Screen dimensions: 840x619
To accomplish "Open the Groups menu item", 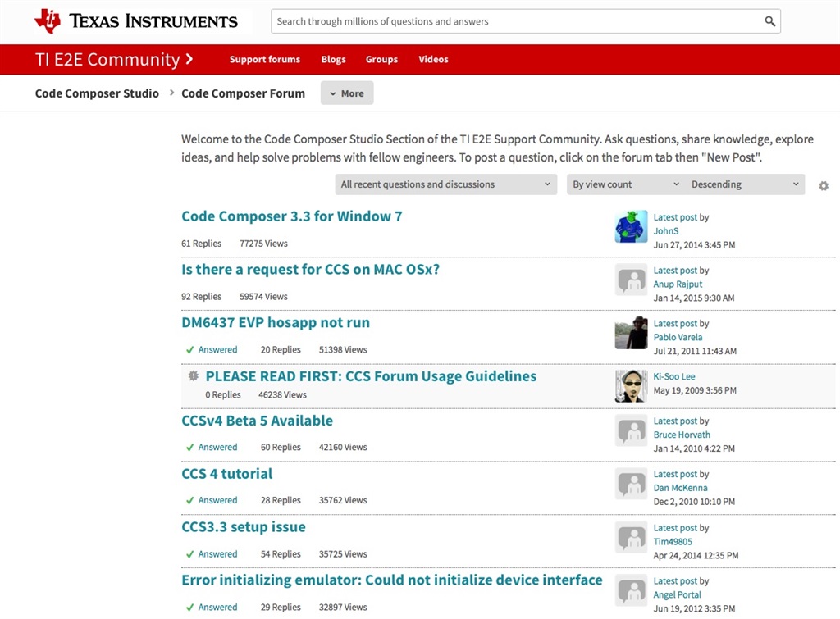I will pos(381,59).
